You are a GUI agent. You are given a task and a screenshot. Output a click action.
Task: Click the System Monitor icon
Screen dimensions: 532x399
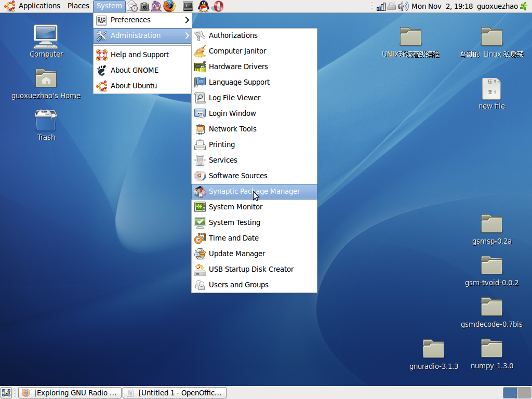pyautogui.click(x=200, y=207)
